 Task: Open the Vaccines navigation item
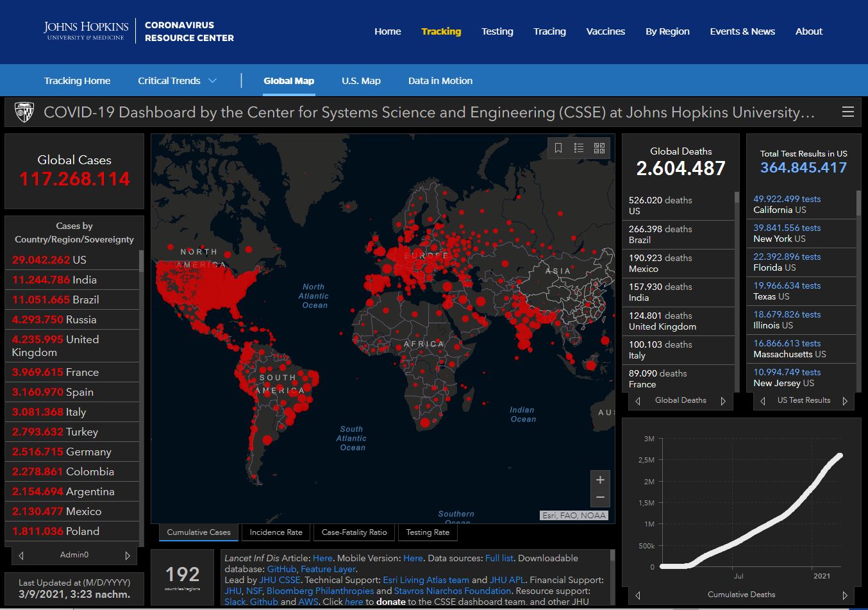coord(606,31)
